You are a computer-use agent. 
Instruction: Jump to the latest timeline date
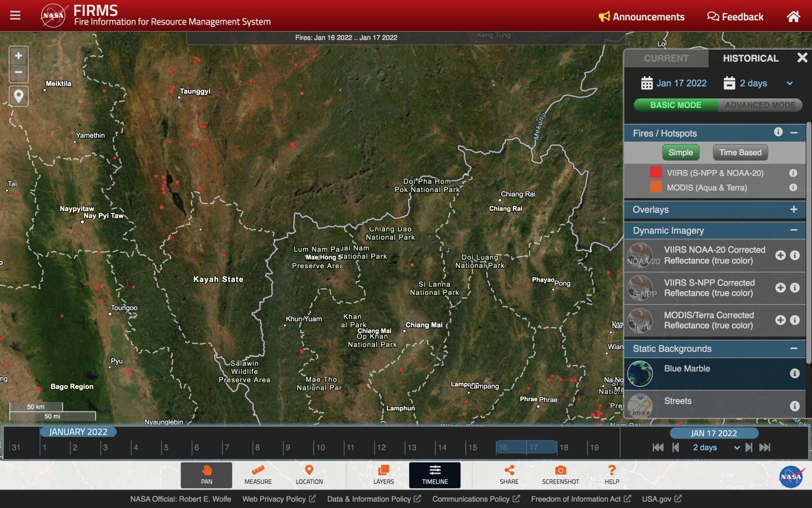click(x=765, y=447)
